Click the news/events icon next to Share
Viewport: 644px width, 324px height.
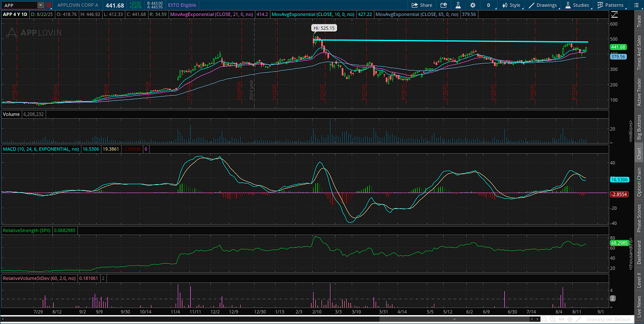pos(444,5)
